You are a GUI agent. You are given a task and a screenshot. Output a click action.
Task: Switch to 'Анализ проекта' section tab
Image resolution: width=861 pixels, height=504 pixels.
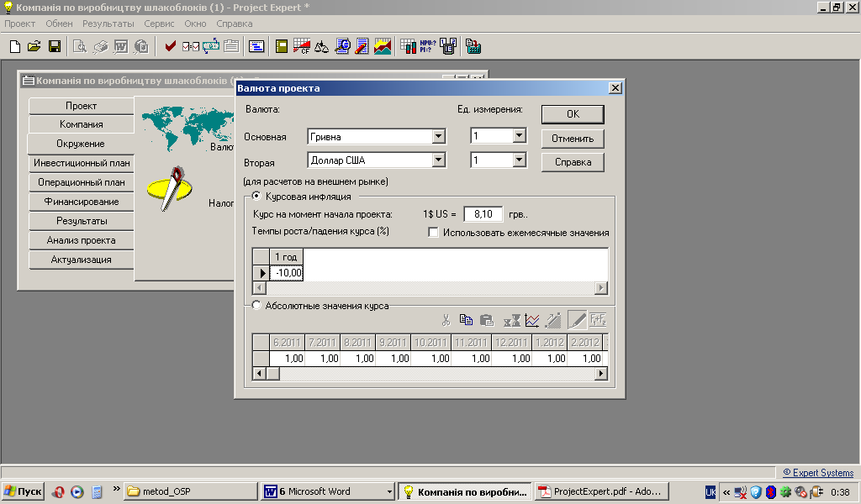click(x=82, y=240)
